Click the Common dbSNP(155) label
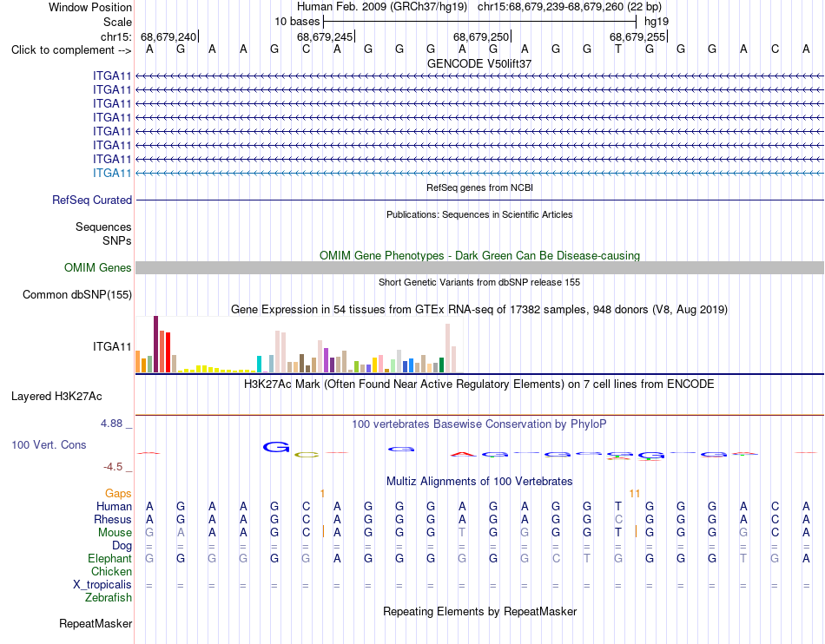Screen dimensions: 825x644 (76, 294)
